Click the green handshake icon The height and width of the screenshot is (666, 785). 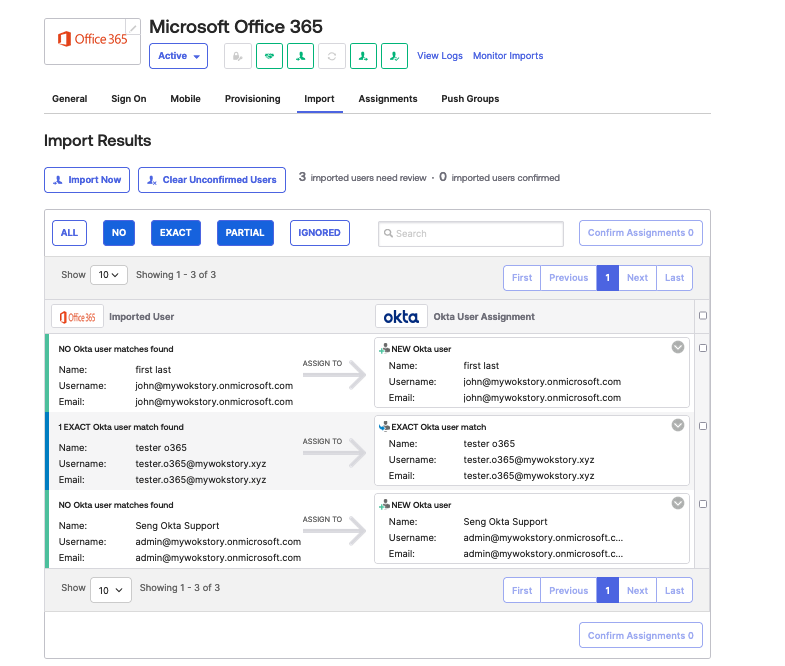click(x=269, y=56)
